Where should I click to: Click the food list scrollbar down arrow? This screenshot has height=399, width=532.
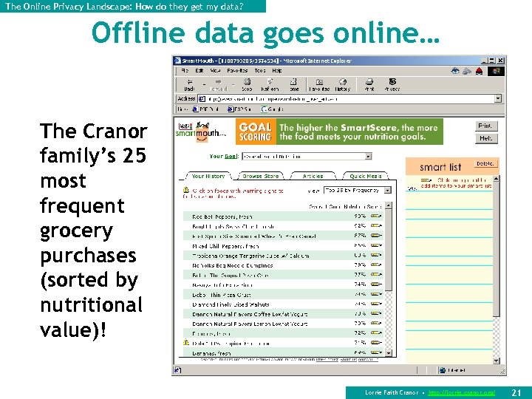[389, 353]
